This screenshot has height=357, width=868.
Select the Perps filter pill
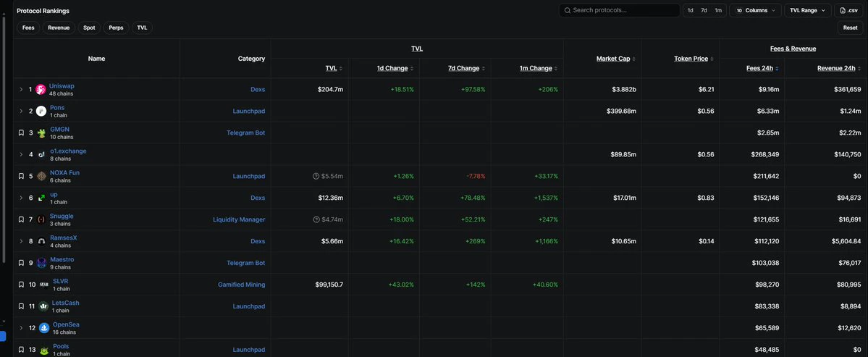point(117,28)
